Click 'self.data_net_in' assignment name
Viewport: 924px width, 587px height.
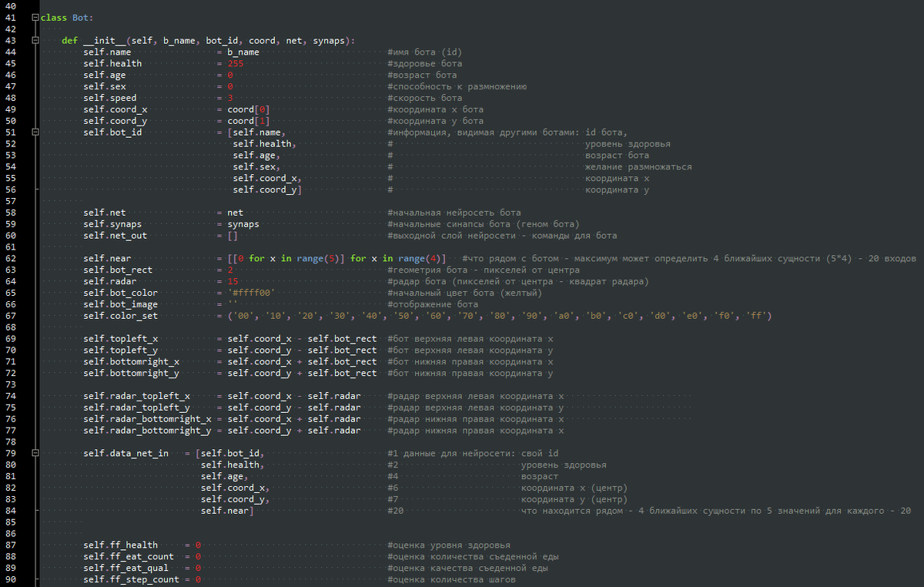126,453
